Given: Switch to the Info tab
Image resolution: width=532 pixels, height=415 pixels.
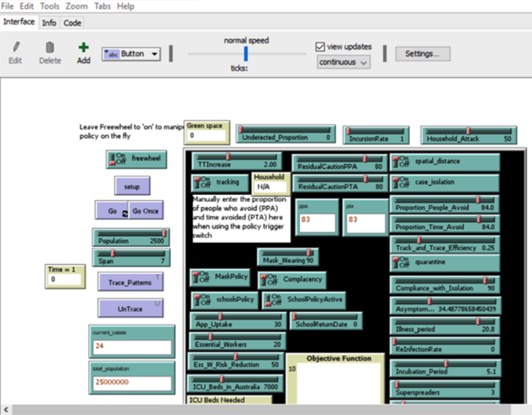Looking at the screenshot, I should [x=49, y=23].
